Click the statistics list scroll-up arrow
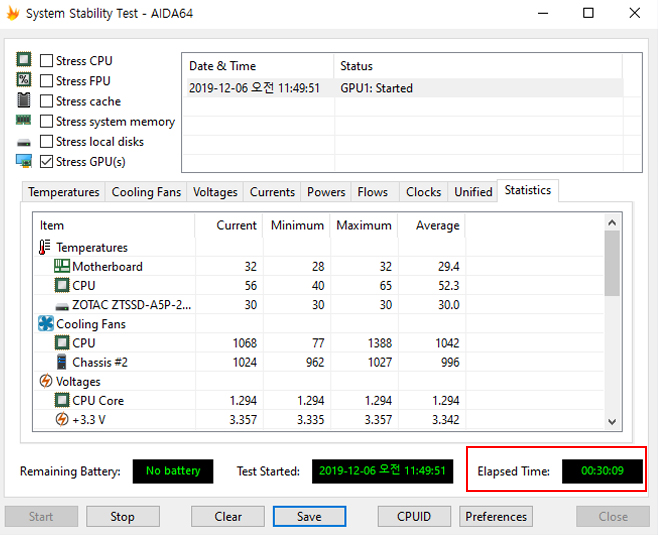Viewport: 658px width, 535px height. click(612, 222)
